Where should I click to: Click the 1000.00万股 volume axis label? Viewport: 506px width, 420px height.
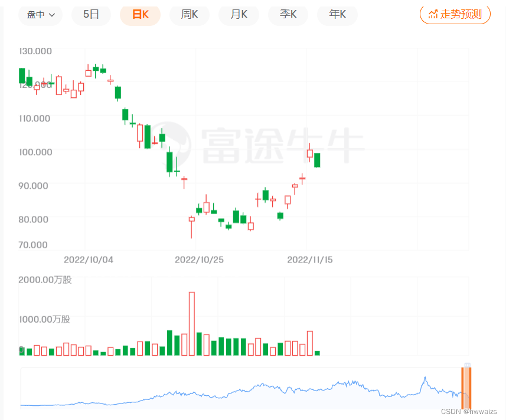44,320
